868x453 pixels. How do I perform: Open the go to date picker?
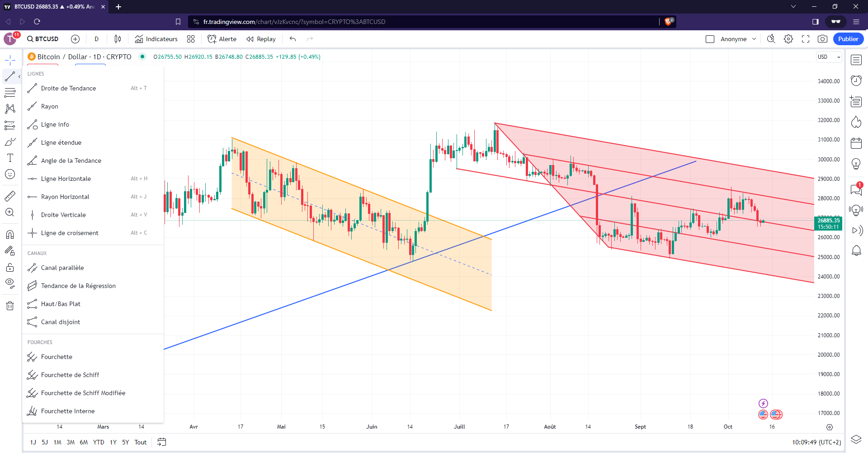point(162,442)
